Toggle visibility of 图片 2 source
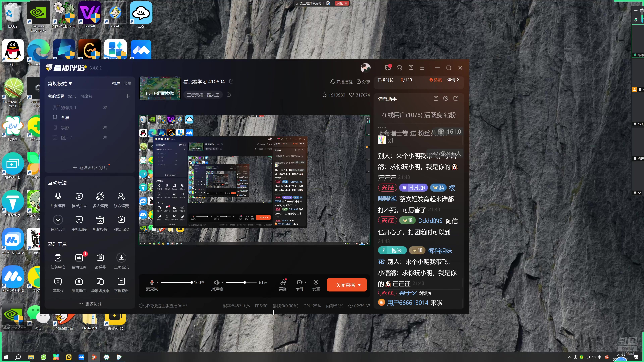Viewport: 644px width, 362px height. (105, 138)
